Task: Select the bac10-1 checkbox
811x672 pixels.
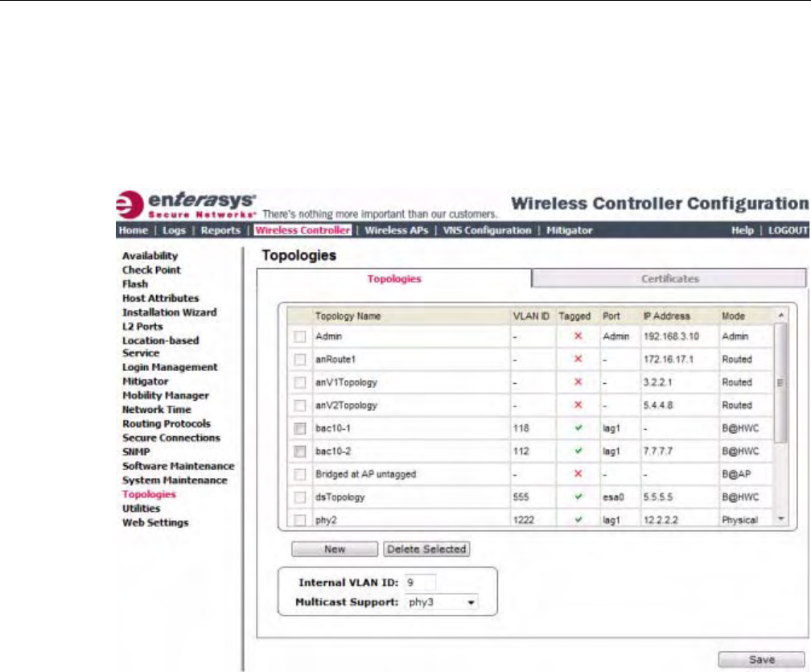Action: (x=300, y=428)
